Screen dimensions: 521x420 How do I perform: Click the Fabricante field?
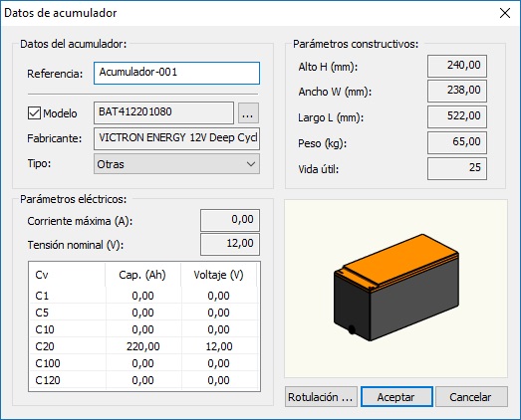(x=176, y=138)
